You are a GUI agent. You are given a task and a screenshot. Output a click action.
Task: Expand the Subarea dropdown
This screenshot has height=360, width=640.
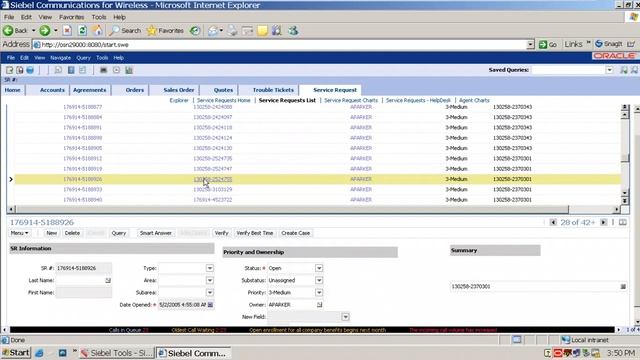point(209,293)
